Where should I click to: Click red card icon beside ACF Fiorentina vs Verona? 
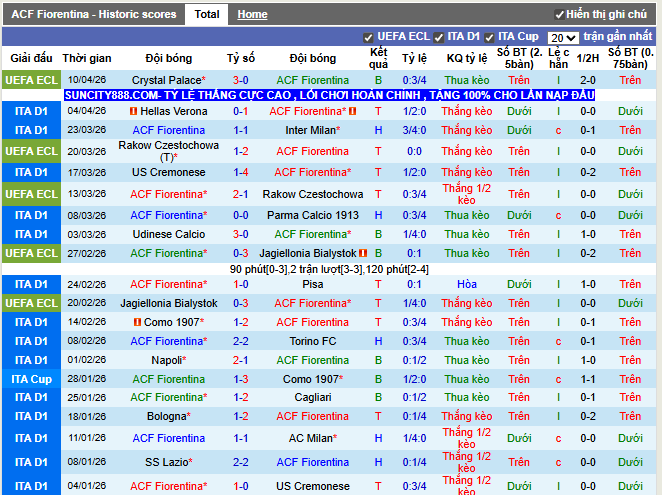352,112
